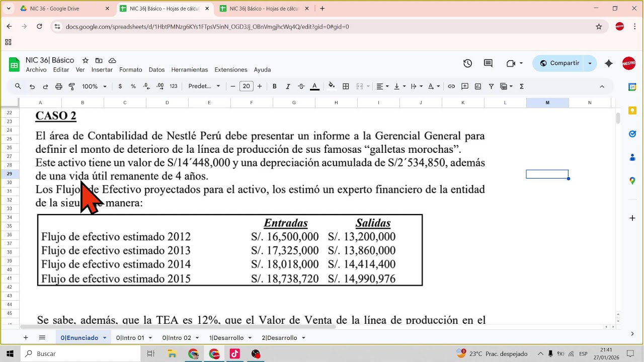This screenshot has height=362, width=644.
Task: Open the functions sigma icon
Action: pyautogui.click(x=522, y=86)
